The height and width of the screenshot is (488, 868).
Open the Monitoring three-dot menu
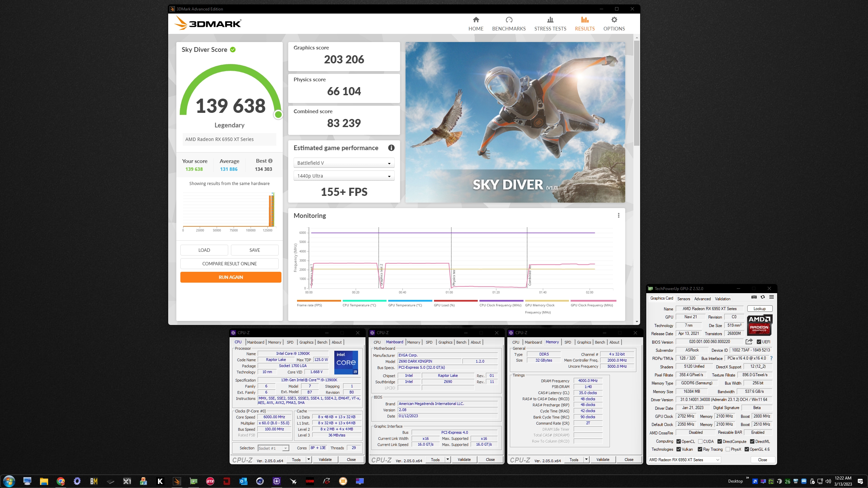coord(618,216)
